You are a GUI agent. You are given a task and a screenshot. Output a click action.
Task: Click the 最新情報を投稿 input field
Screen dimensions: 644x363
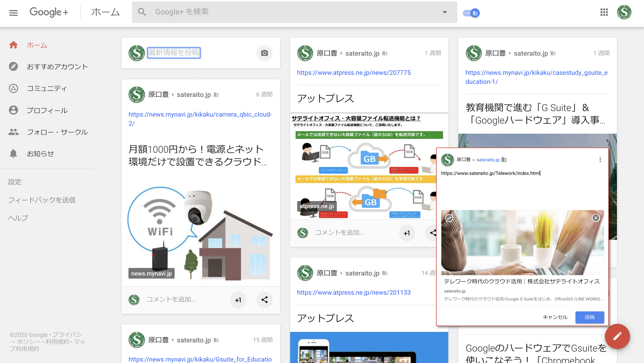click(x=174, y=53)
